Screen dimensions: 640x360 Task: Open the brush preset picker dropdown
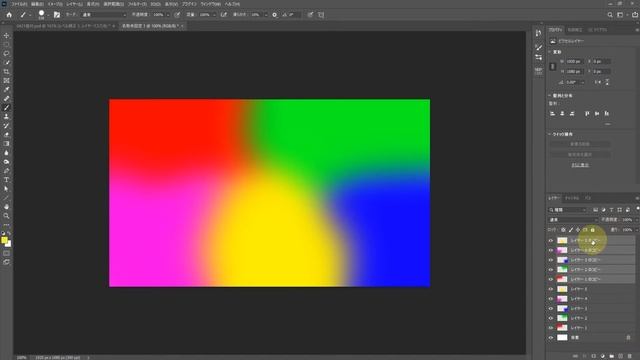click(x=48, y=15)
